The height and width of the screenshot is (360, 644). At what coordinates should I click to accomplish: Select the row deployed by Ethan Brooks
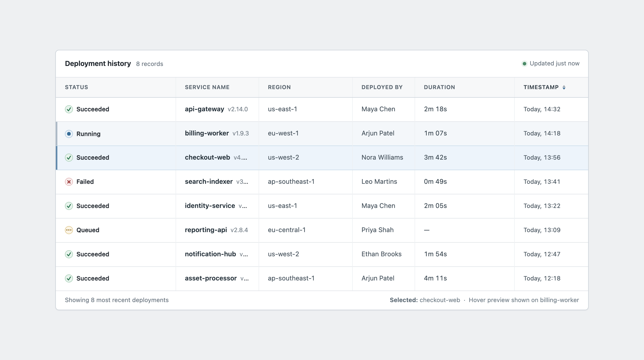coord(322,254)
